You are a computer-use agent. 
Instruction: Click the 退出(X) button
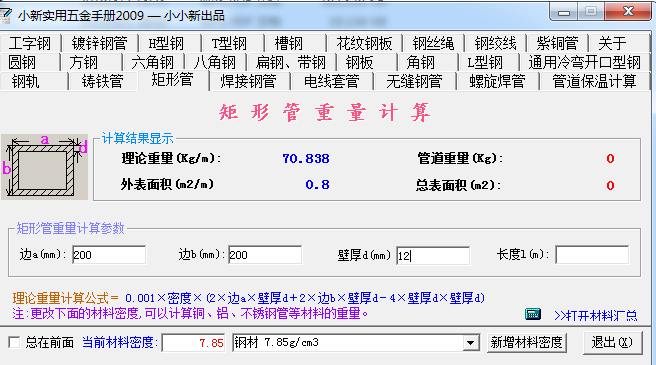pyautogui.click(x=612, y=343)
